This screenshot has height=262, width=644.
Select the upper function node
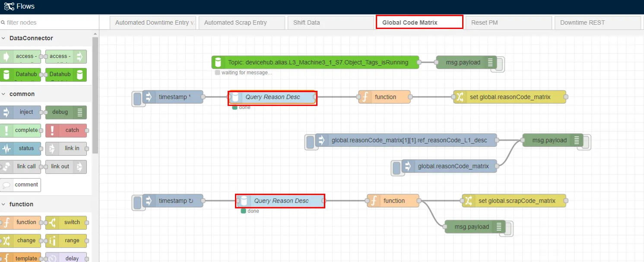[384, 97]
